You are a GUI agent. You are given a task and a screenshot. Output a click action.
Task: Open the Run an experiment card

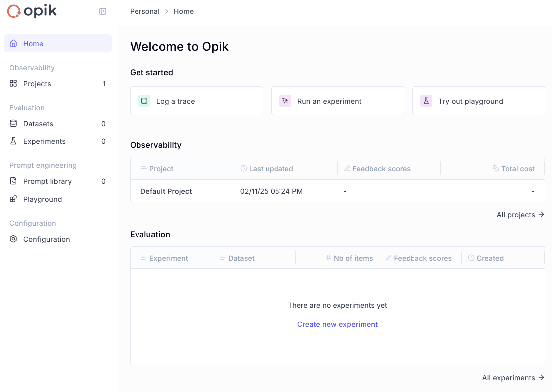click(337, 100)
